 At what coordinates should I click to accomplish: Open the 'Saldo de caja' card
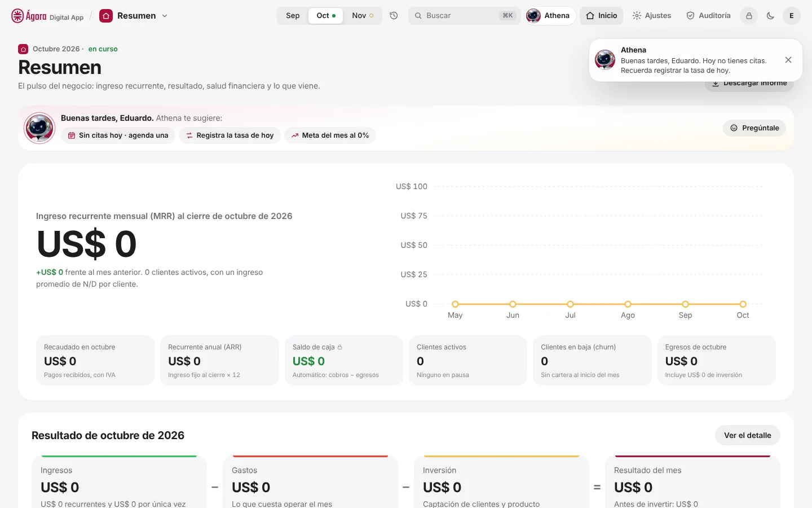click(343, 361)
